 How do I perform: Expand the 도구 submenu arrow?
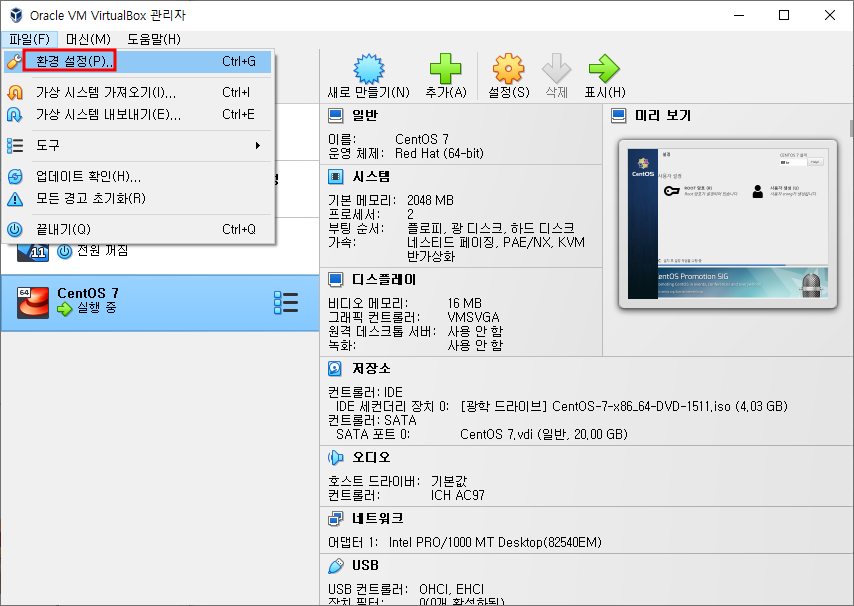point(258,145)
